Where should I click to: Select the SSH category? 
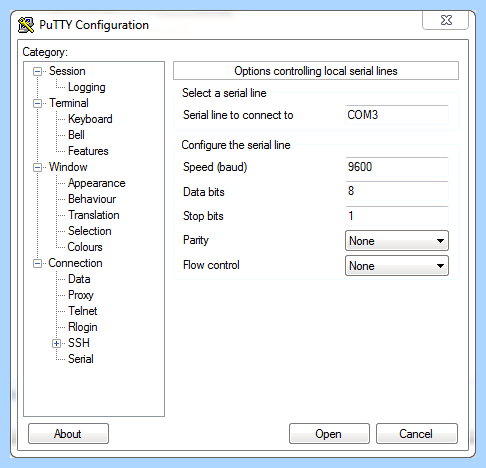pyautogui.click(x=79, y=343)
